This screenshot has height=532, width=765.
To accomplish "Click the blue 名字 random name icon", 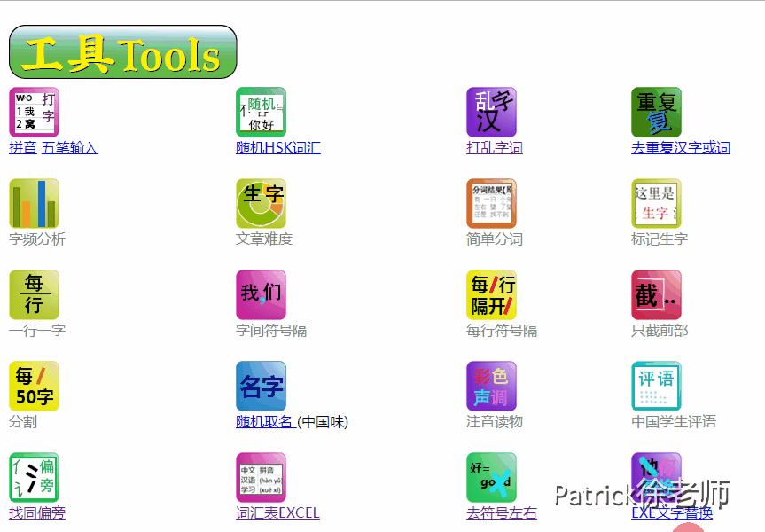I will (x=261, y=387).
